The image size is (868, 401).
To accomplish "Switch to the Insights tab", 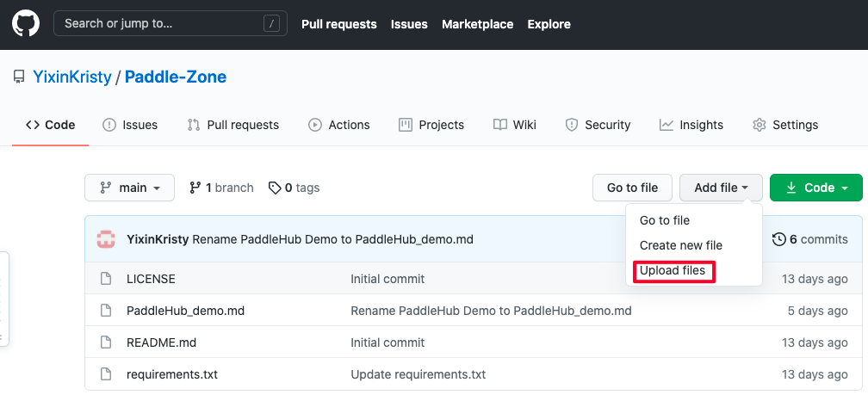I will point(691,125).
